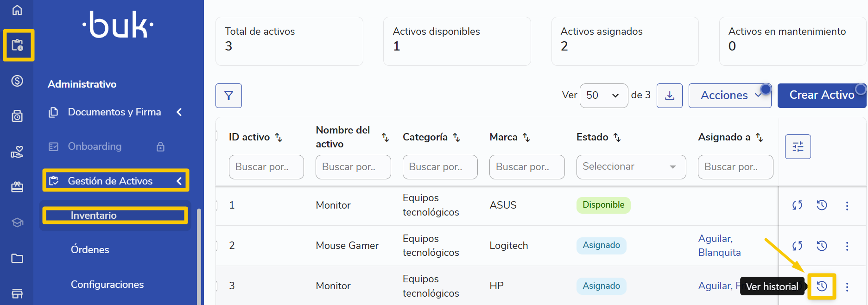Viewport: 868px width, 305px height.
Task: Open column settings sliders icon
Action: [798, 146]
